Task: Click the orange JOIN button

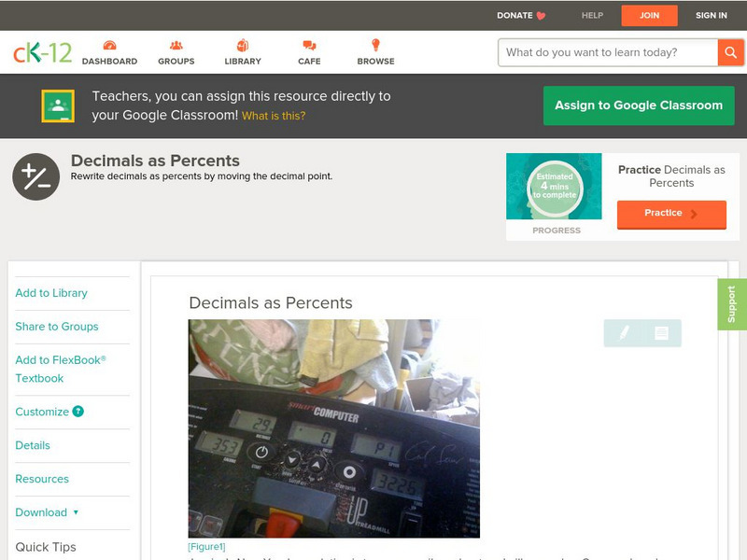Action: tap(649, 16)
